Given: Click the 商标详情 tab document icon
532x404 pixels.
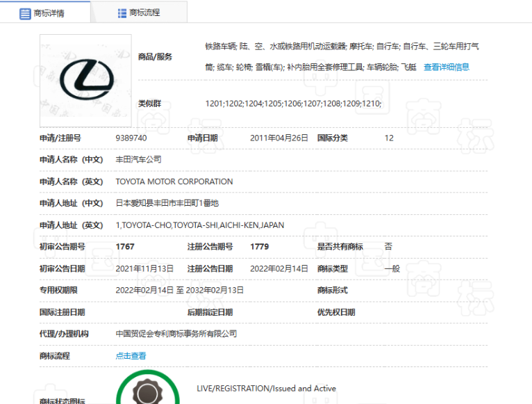Looking at the screenshot, I should tap(25, 14).
